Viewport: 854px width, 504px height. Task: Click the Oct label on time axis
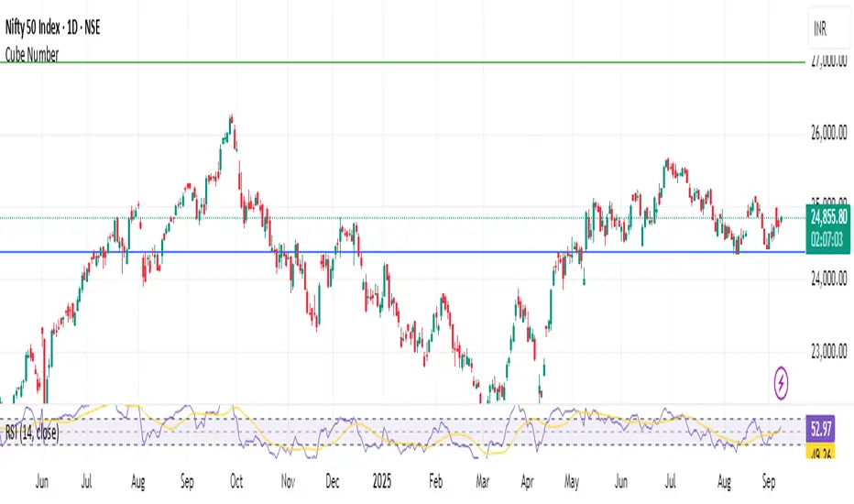(236, 482)
